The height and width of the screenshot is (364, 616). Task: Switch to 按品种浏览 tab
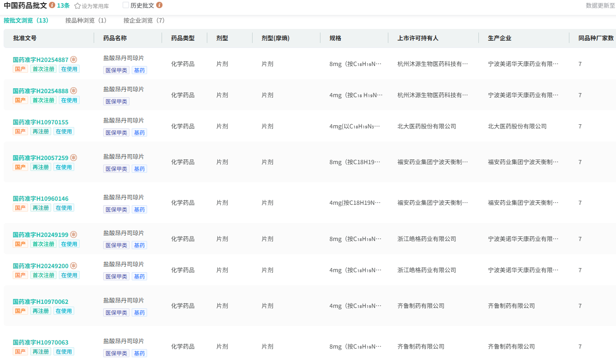(86, 21)
